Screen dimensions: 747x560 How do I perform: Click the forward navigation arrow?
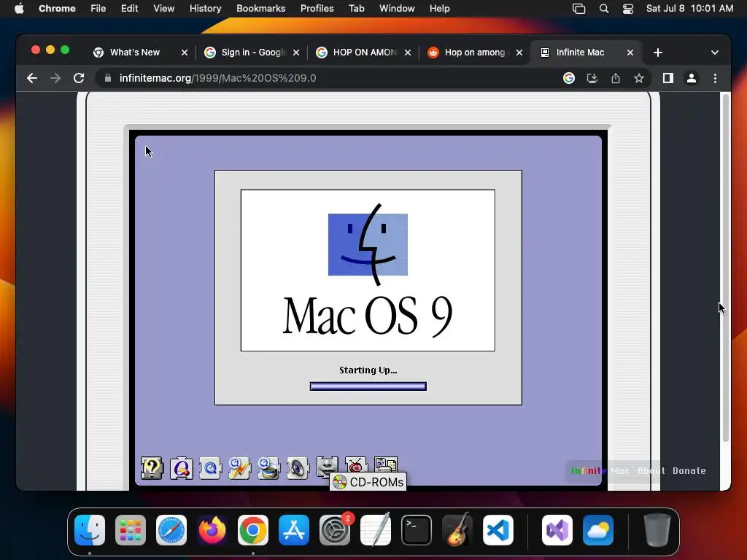tap(55, 78)
